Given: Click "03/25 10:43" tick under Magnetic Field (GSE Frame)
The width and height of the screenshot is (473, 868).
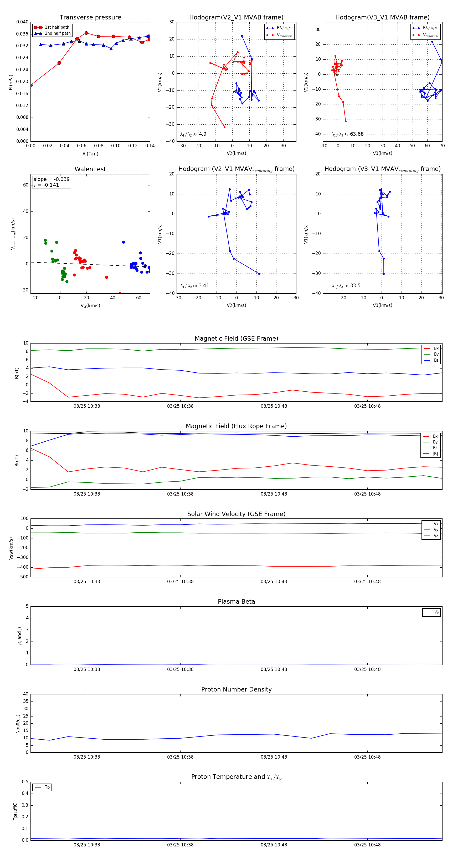Looking at the screenshot, I should [x=274, y=406].
